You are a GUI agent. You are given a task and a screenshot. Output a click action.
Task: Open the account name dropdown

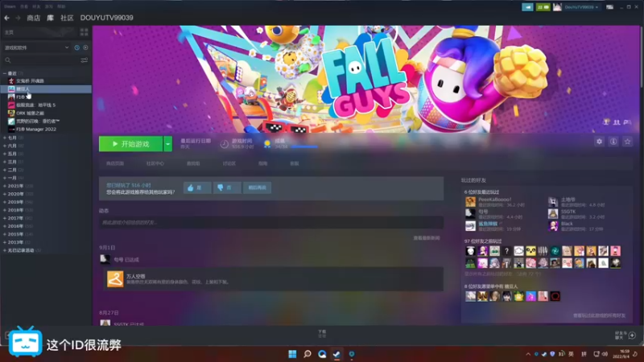[581, 7]
